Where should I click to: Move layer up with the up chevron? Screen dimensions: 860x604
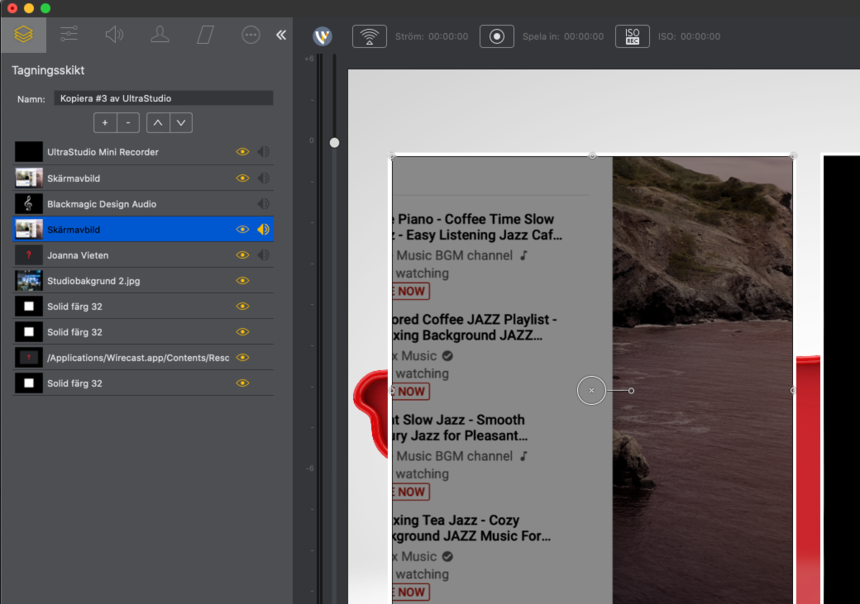(x=158, y=123)
